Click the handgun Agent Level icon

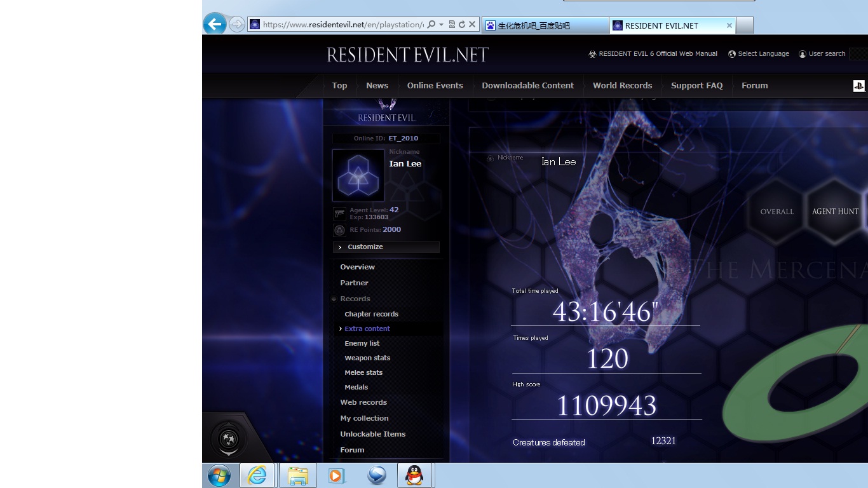pyautogui.click(x=339, y=213)
